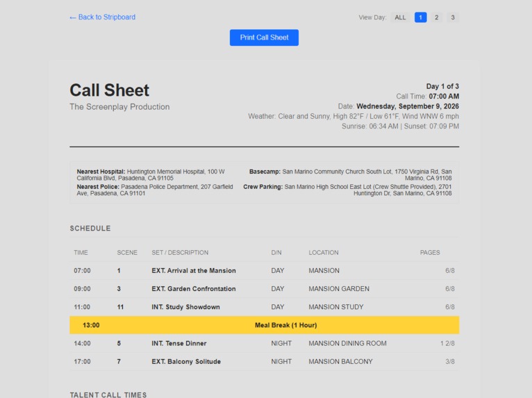The width and height of the screenshot is (532, 398).
Task: Click the D/N column header
Action: point(276,252)
